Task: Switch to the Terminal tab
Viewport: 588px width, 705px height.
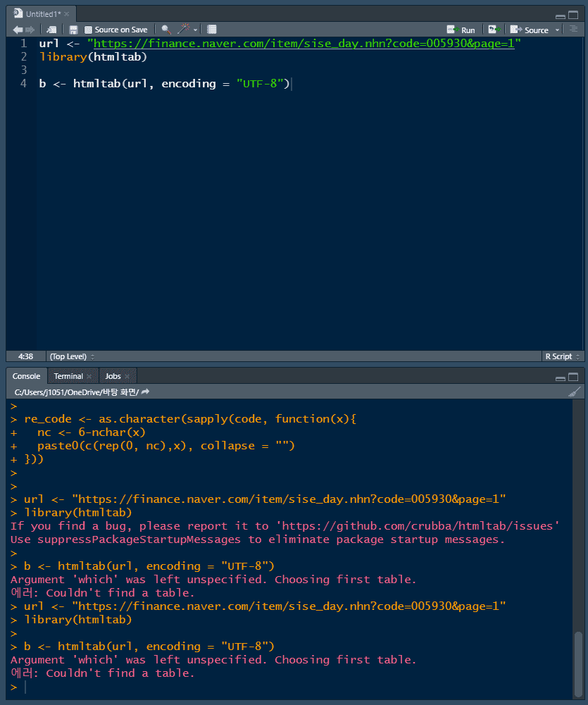Action: click(x=68, y=376)
